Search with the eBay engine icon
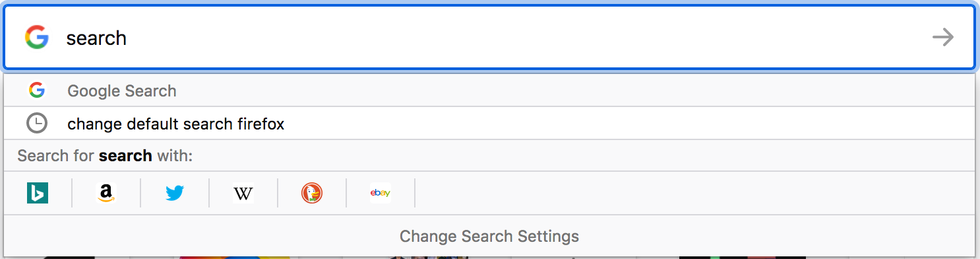980x259 pixels. [x=381, y=193]
